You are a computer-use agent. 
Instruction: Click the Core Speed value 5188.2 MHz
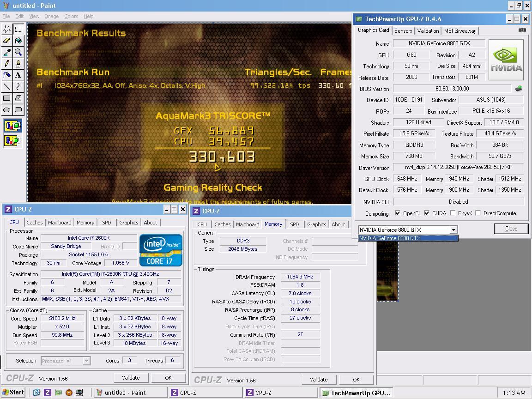click(62, 318)
